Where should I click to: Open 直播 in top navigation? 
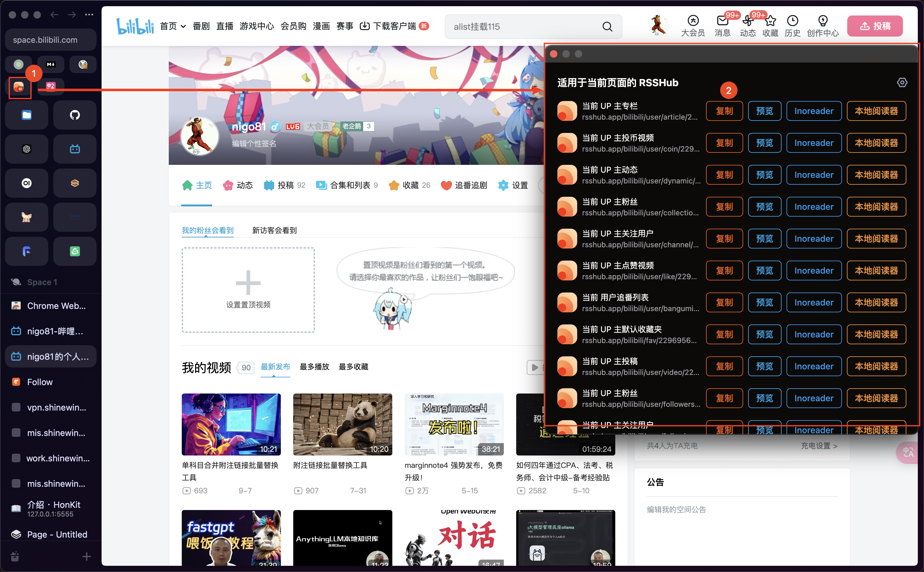coord(224,26)
